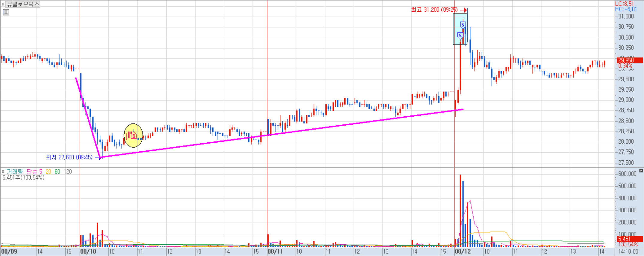Click the HC:-4,01 indicator text
This screenshot has width=644, height=256.
point(626,9)
